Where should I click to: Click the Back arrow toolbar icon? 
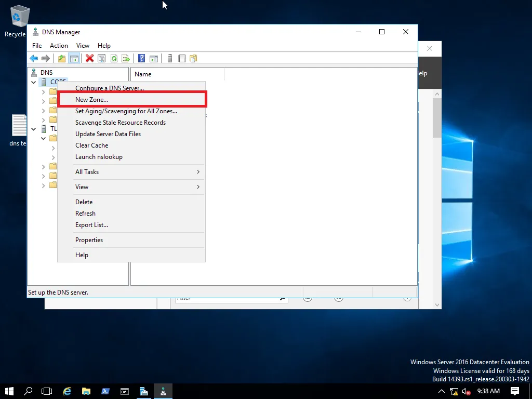click(34, 58)
